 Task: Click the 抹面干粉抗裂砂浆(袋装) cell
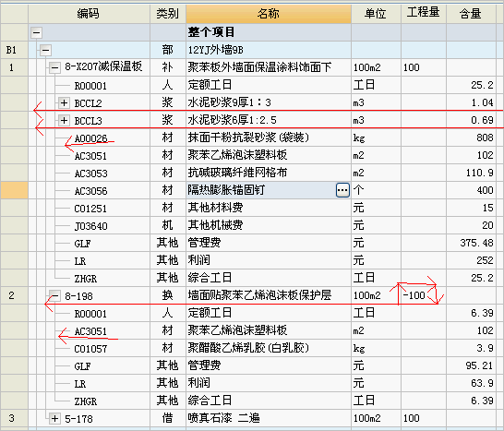pyautogui.click(x=269, y=138)
